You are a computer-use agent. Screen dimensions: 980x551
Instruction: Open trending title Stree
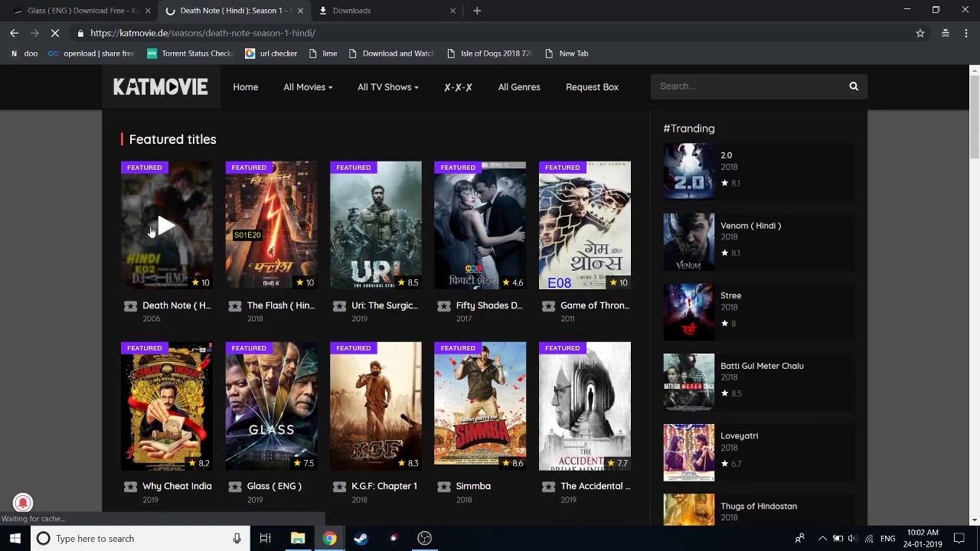tap(759, 311)
